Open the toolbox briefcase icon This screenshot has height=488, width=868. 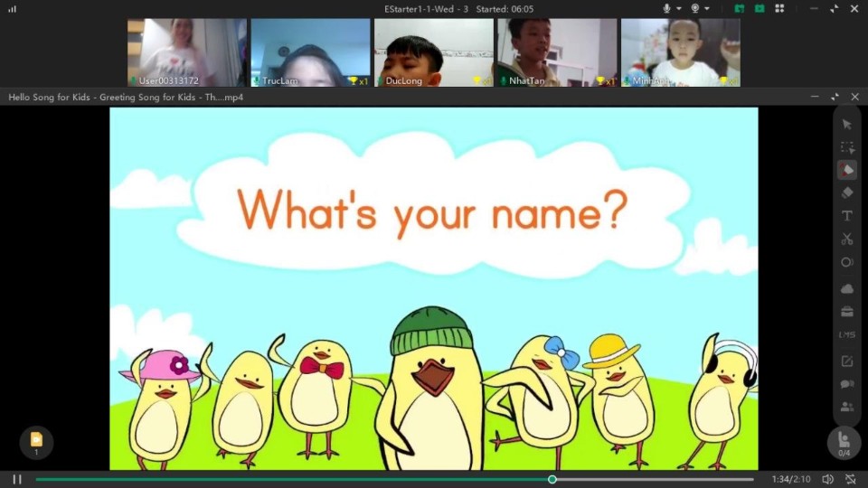tap(847, 312)
